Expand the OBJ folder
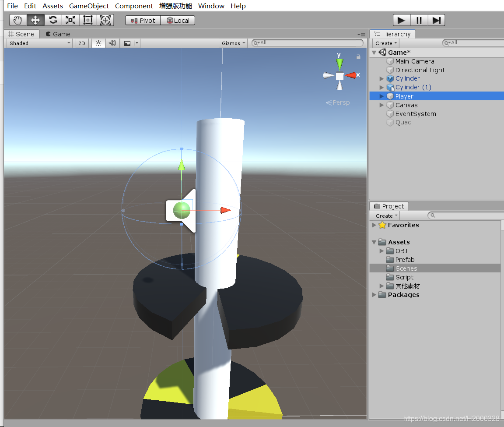Image resolution: width=504 pixels, height=427 pixels. [381, 251]
